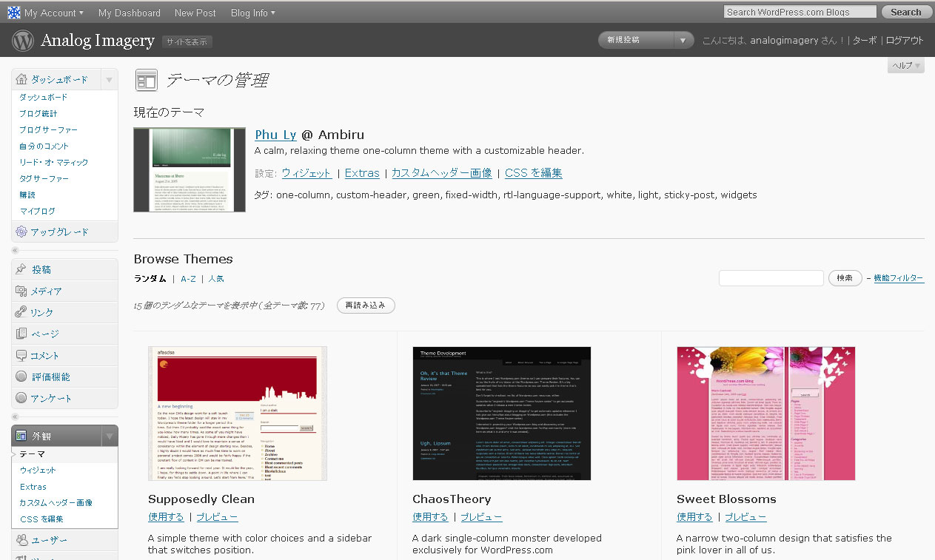Viewport: 935px width, 560px height.
Task: Sort themes by 人気
Action: 216,279
